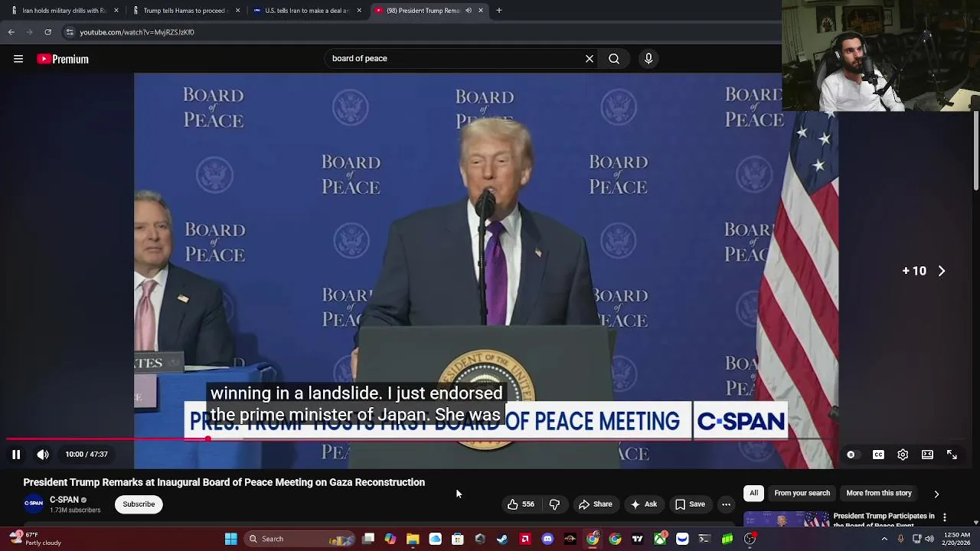Open Xbox app from taskbar
This screenshot has width=980, height=551.
(660, 539)
